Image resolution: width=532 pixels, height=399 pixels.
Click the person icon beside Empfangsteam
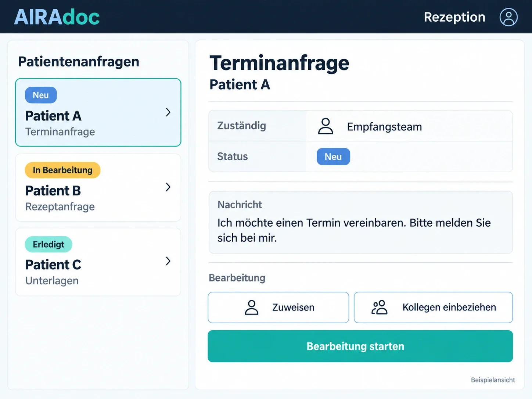coord(326,126)
